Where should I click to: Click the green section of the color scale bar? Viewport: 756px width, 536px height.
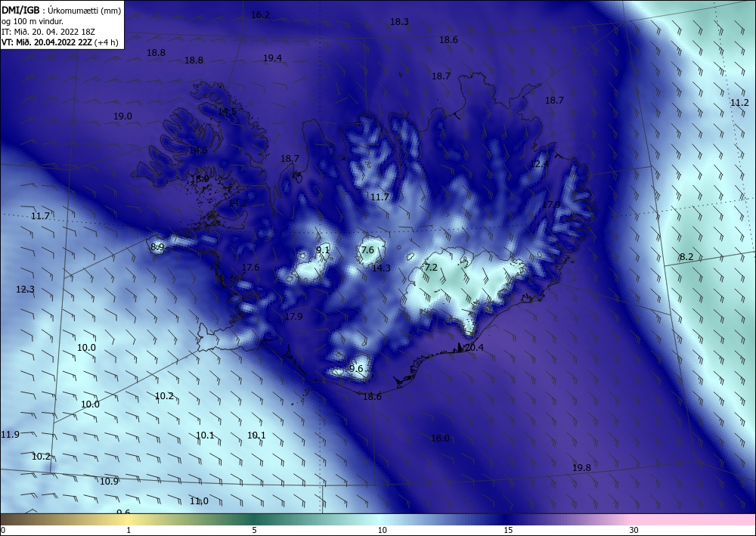tap(256, 519)
